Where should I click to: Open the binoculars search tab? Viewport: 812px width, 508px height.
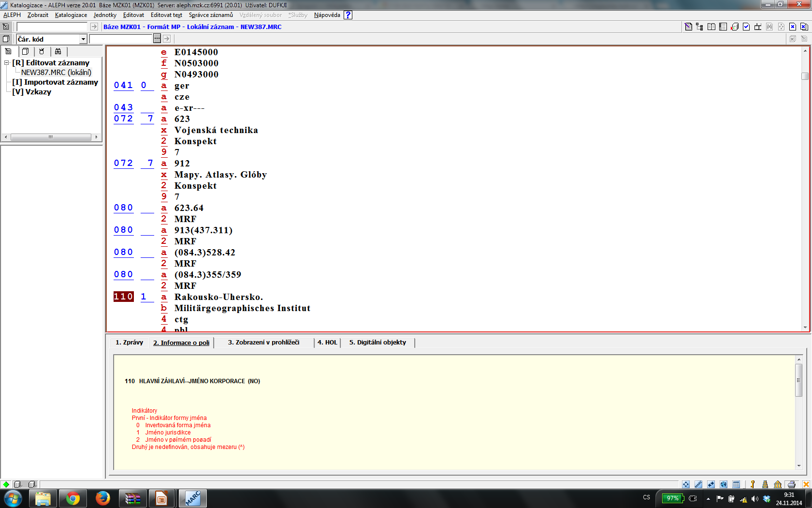coord(58,51)
